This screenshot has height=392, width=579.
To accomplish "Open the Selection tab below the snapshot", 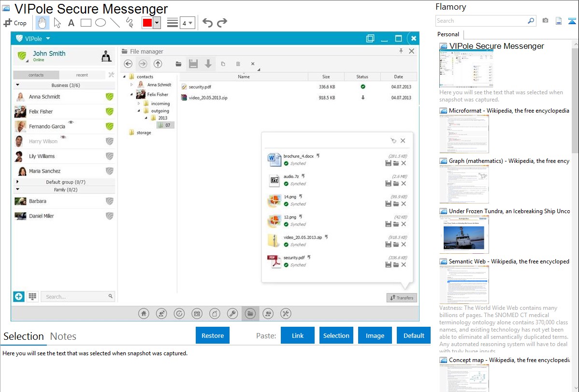I will [24, 336].
